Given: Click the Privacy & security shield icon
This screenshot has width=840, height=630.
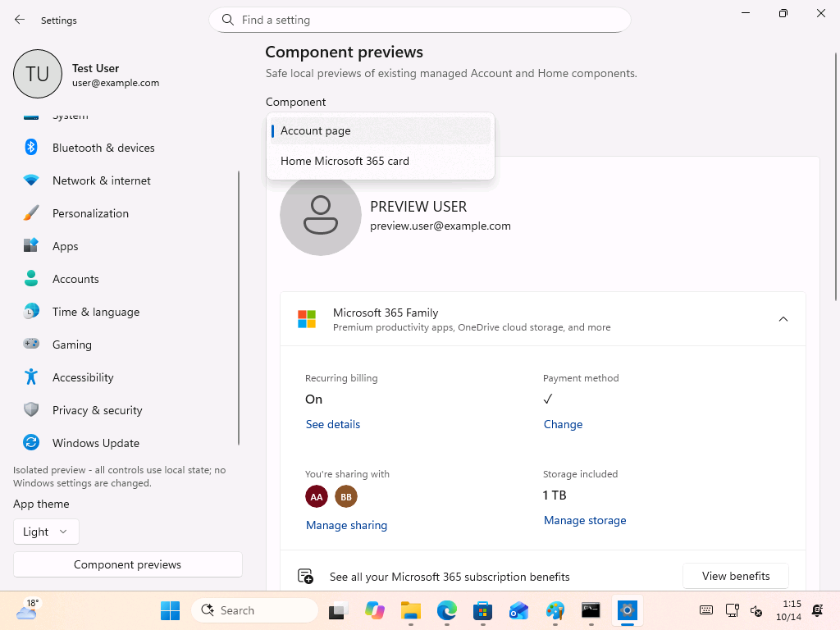Looking at the screenshot, I should pyautogui.click(x=31, y=410).
